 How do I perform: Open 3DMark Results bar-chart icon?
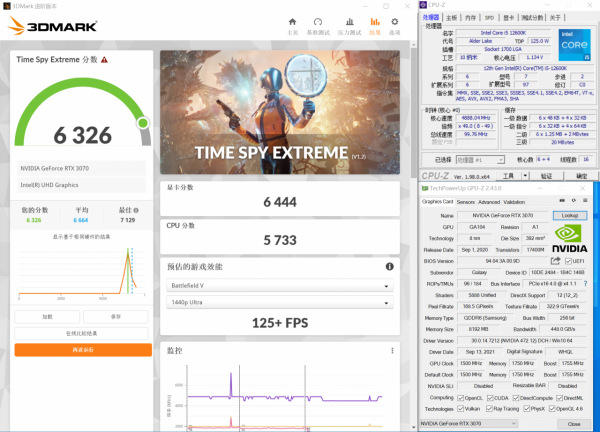coord(375,22)
